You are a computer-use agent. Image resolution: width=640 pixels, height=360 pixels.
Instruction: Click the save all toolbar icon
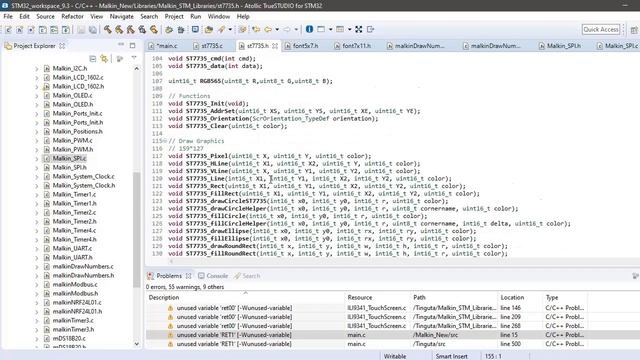tap(93, 29)
